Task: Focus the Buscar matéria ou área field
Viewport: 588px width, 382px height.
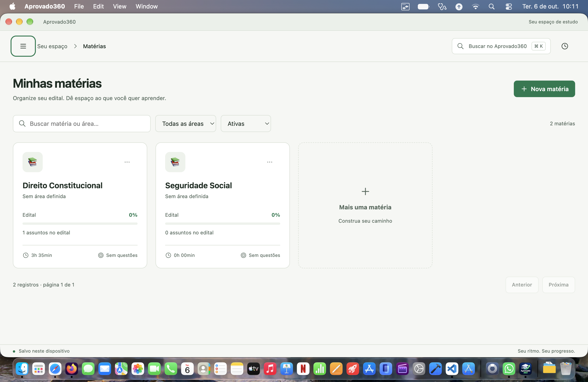Action: [82, 124]
